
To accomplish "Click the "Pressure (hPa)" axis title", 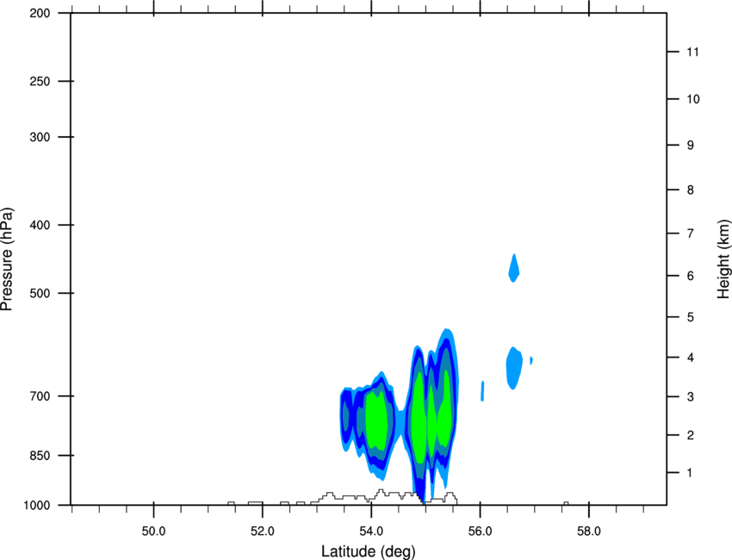I will point(7,258).
